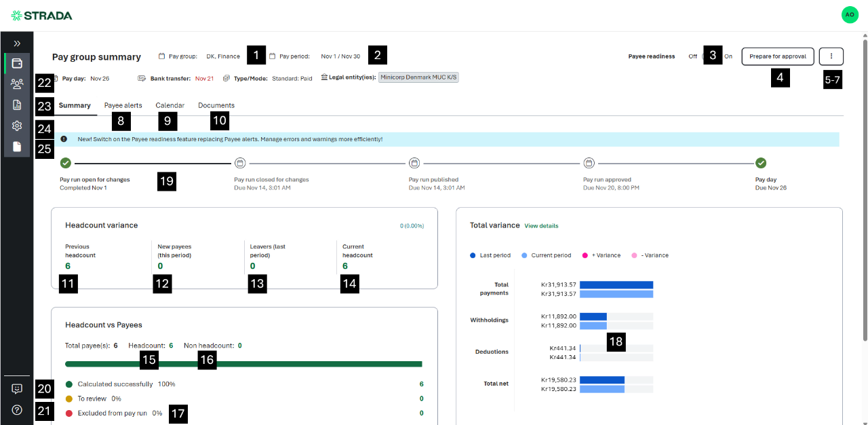The width and height of the screenshot is (868, 425).
Task: Click the 'Standard: Paid' type value
Action: [x=292, y=78]
